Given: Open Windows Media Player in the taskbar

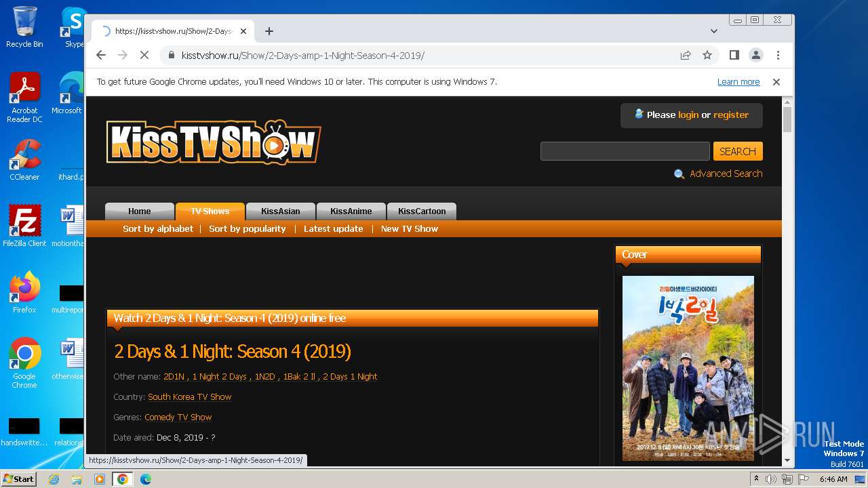Looking at the screenshot, I should coord(100,479).
